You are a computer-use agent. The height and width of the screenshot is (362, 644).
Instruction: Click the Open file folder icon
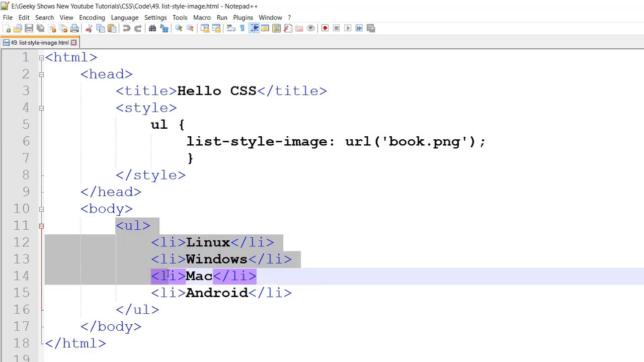tap(18, 28)
